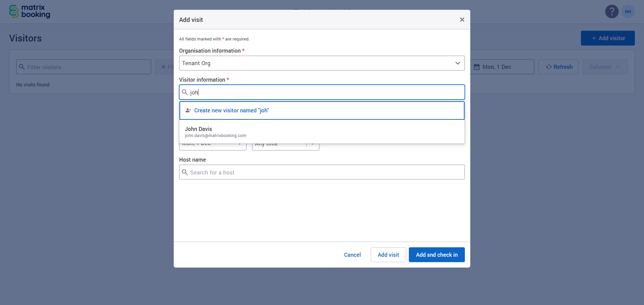Cancel the Add visit dialog
This screenshot has height=305, width=644.
(x=352, y=255)
